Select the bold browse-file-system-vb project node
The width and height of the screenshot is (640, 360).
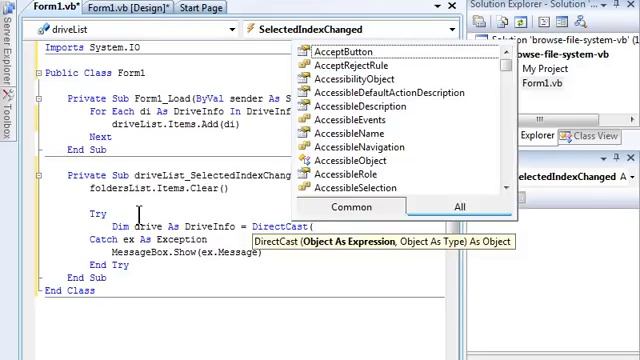[x=563, y=54]
